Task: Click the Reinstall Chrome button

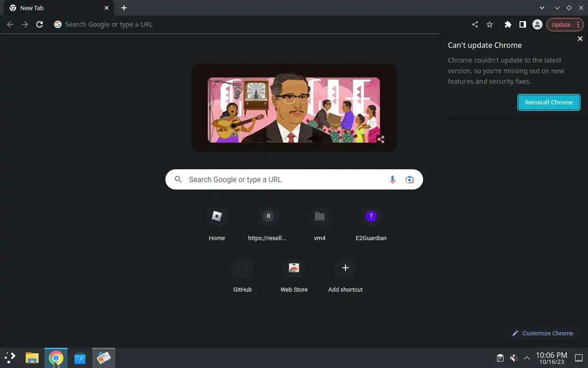Action: pyautogui.click(x=549, y=102)
